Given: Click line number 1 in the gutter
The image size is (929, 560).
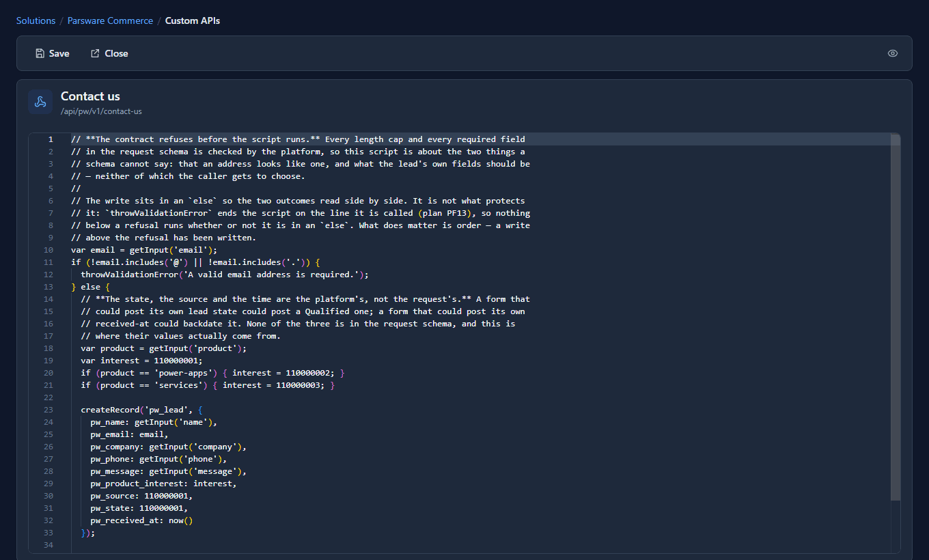Looking at the screenshot, I should click(x=51, y=139).
